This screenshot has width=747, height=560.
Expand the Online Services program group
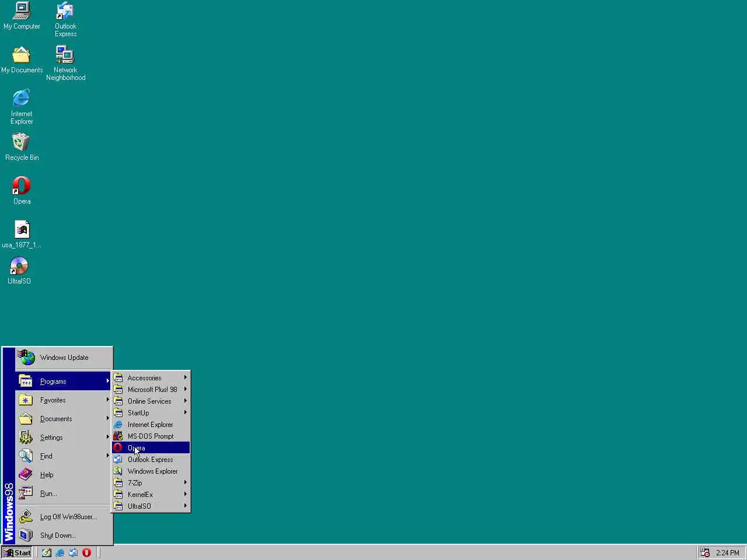point(151,401)
